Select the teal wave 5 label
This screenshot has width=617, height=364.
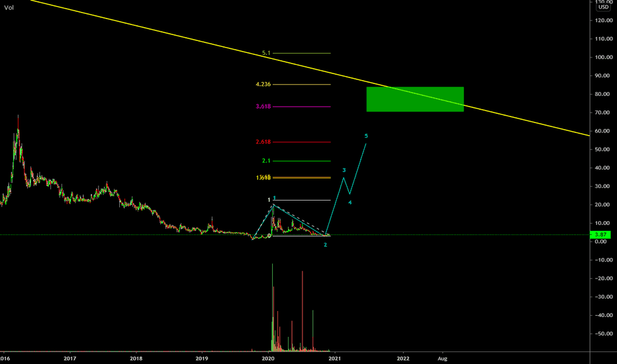click(366, 136)
